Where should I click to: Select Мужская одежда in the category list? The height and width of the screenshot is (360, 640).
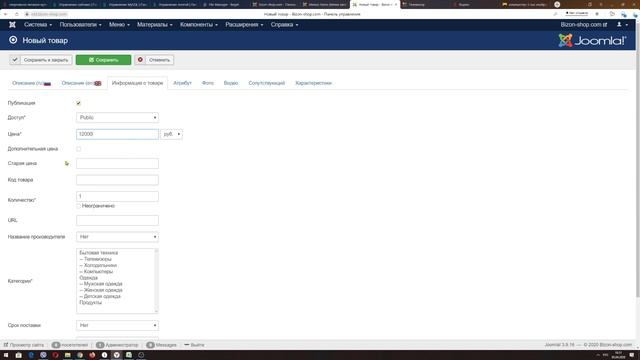(x=101, y=284)
